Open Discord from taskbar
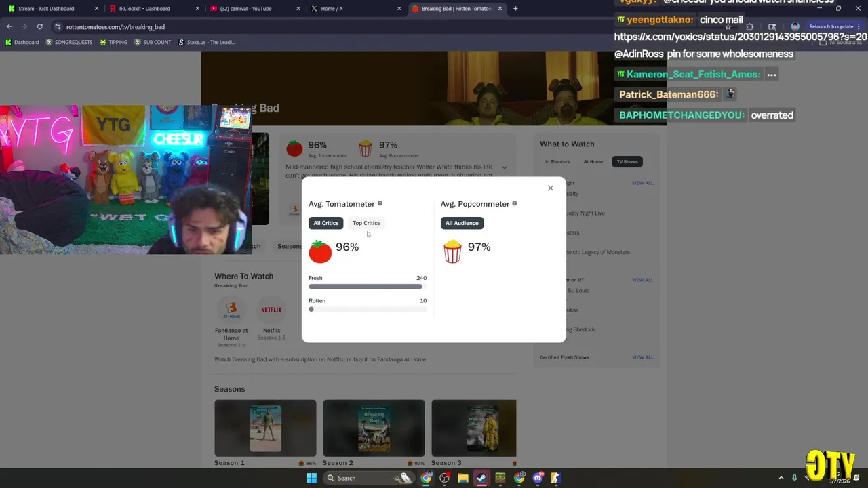868x488 pixels. 538,478
